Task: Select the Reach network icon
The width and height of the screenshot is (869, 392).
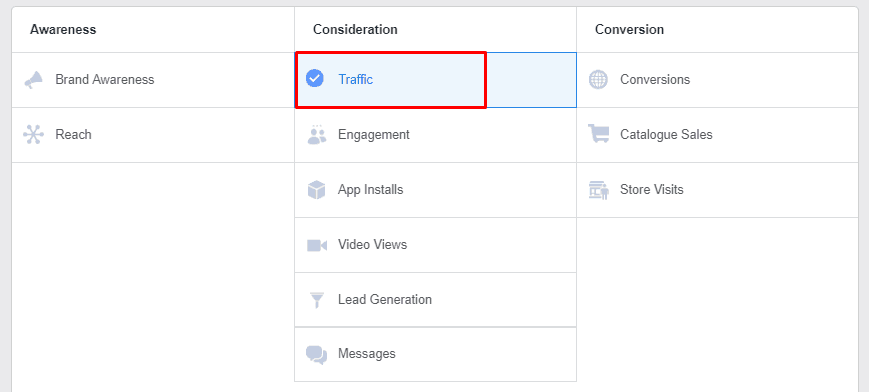Action: [x=33, y=135]
